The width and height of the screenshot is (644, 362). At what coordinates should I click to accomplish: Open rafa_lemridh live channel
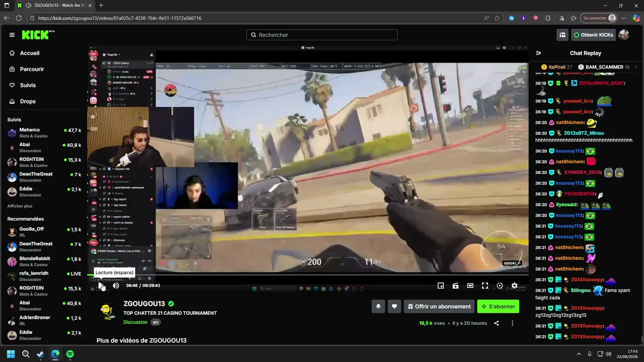point(44,276)
